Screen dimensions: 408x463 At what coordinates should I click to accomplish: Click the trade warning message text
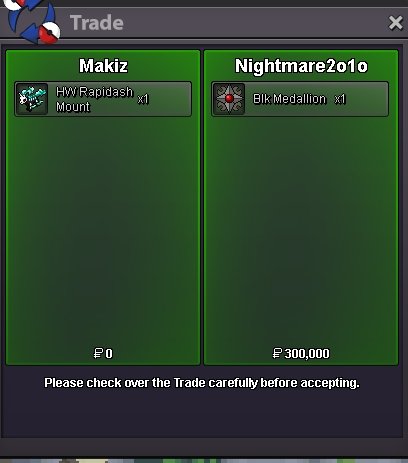(x=202, y=383)
